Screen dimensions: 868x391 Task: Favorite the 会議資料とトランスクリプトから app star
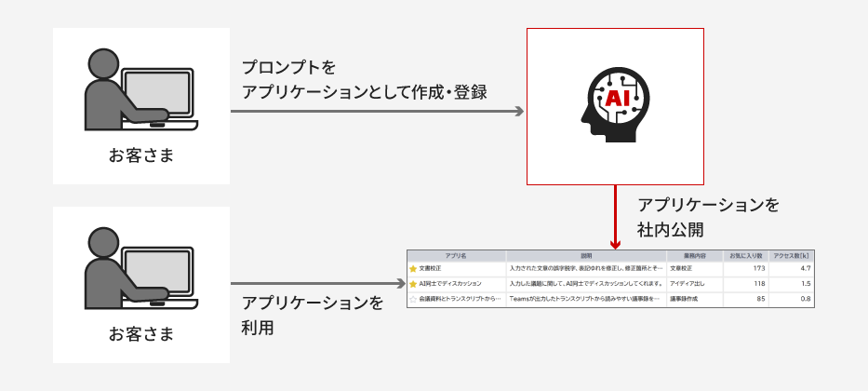click(x=413, y=299)
